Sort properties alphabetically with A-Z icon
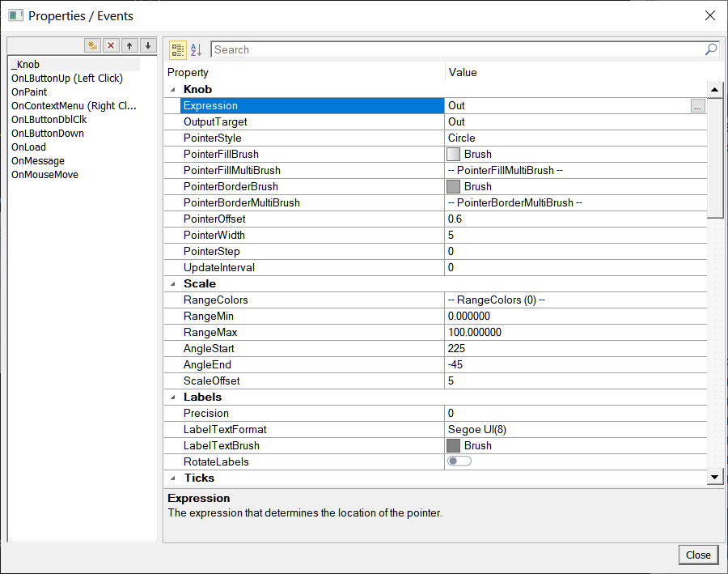The width and height of the screenshot is (728, 574). pyautogui.click(x=197, y=49)
